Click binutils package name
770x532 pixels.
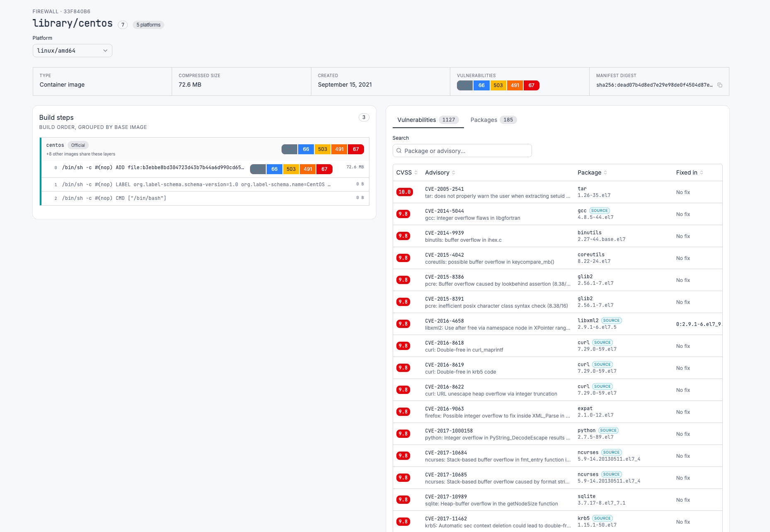[x=590, y=233]
